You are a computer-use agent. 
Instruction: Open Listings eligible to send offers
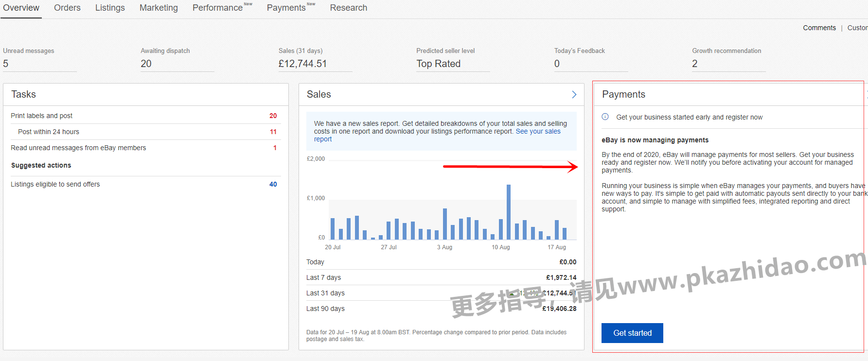click(55, 184)
